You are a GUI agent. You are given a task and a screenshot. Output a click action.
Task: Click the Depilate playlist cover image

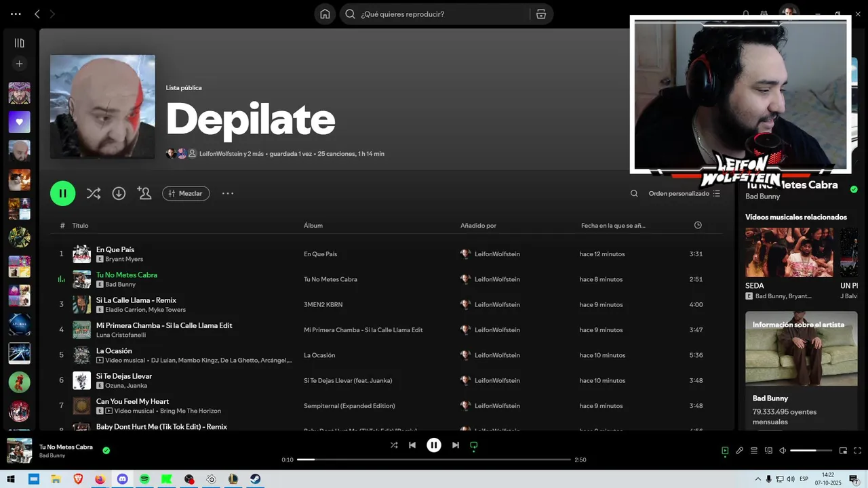click(x=102, y=107)
